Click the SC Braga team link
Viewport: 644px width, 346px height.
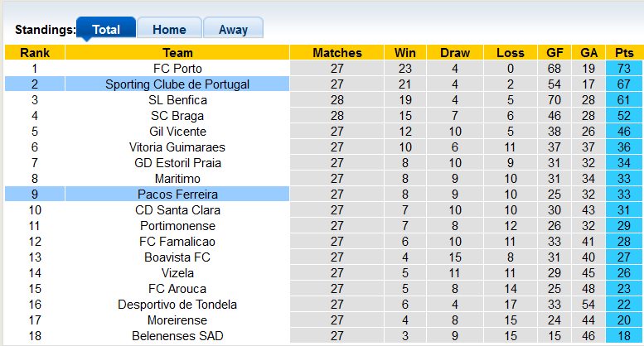177,116
